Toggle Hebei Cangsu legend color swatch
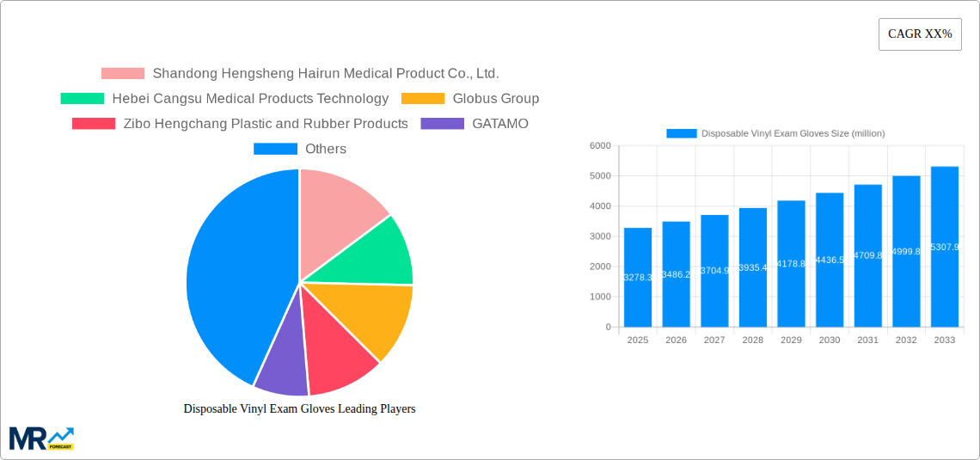This screenshot has width=980, height=460. (83, 99)
